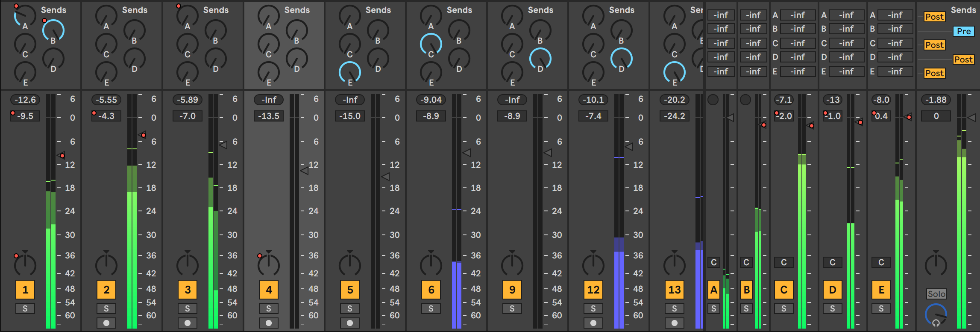The height and width of the screenshot is (332, 980).
Task: Click the Send D knob on track 12
Action: 621,59
